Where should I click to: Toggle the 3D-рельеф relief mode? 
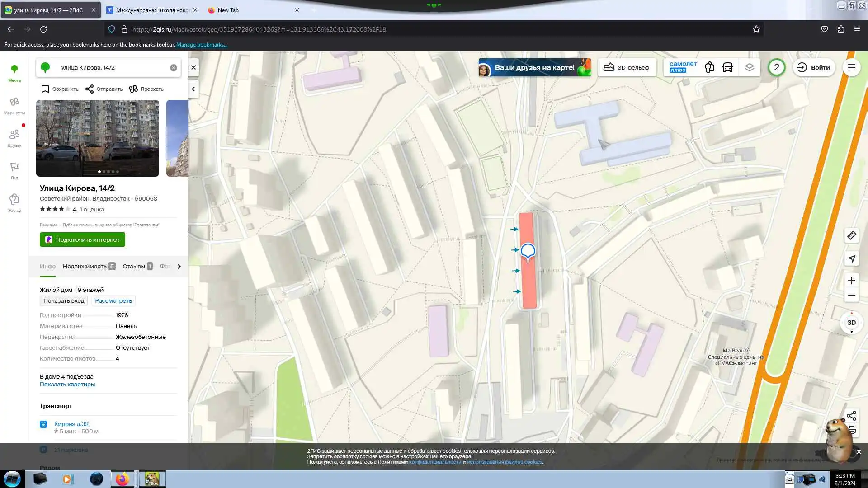[x=627, y=67]
